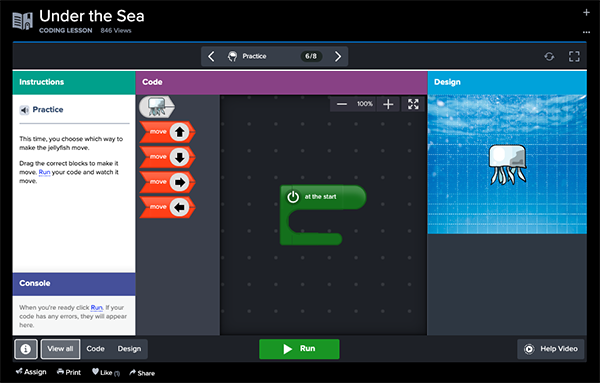Enter fullscreen with the top-right expand icon
Viewport: 600px width, 383px height.
[574, 57]
